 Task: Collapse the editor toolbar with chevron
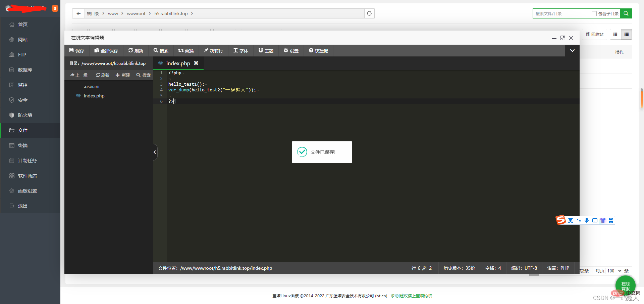pyautogui.click(x=572, y=50)
